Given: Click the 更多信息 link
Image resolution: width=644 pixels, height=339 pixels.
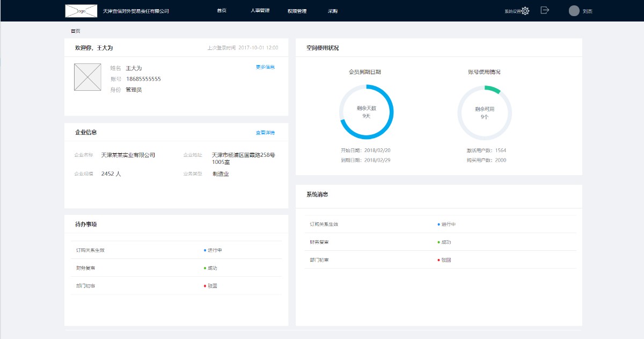Looking at the screenshot, I should click(x=265, y=67).
